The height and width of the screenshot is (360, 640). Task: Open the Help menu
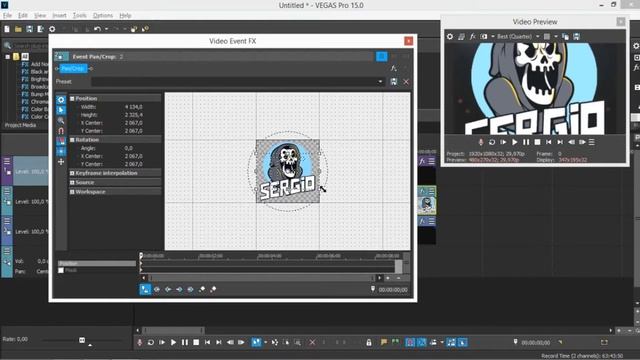pyautogui.click(x=125, y=16)
